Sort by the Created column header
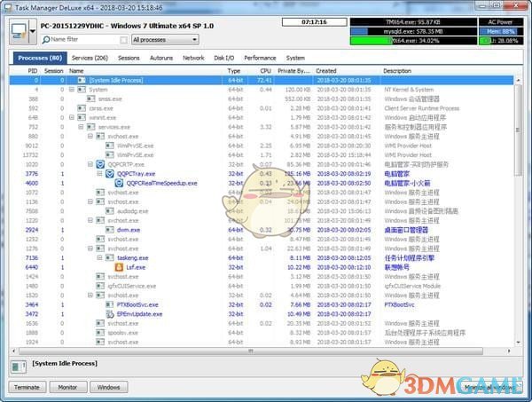The width and height of the screenshot is (532, 402). (x=325, y=71)
